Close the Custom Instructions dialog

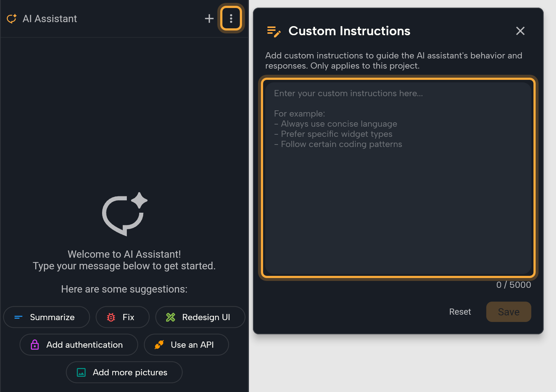(520, 31)
